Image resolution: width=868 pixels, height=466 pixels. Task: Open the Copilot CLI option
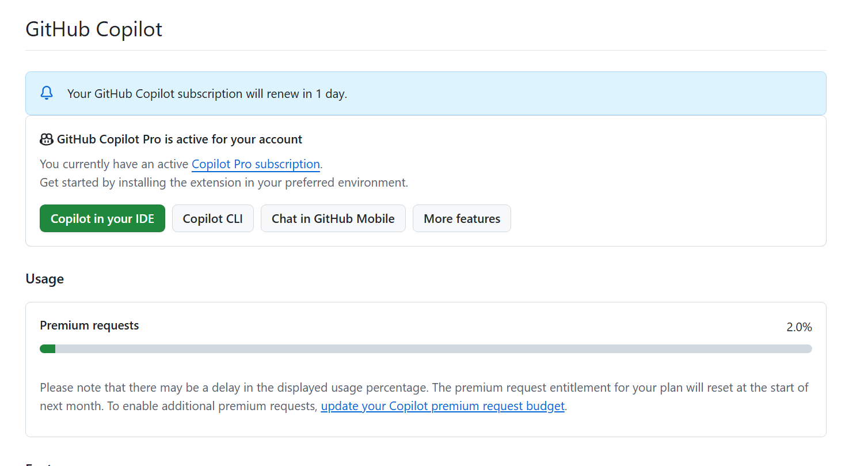pos(213,218)
